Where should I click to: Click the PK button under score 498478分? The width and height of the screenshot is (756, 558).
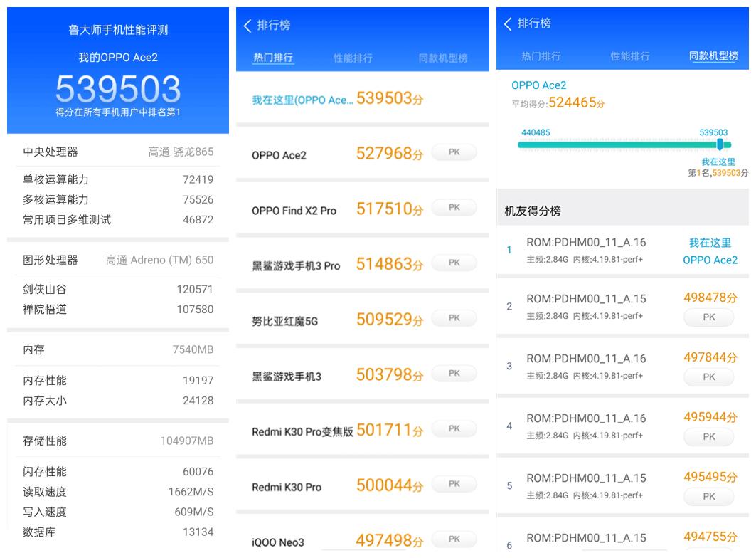(x=708, y=317)
